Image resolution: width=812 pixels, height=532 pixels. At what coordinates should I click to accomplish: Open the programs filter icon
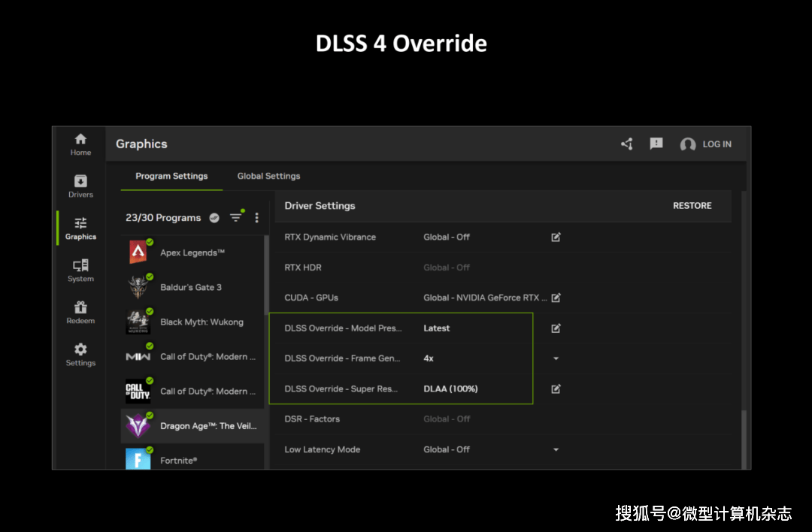(x=236, y=217)
